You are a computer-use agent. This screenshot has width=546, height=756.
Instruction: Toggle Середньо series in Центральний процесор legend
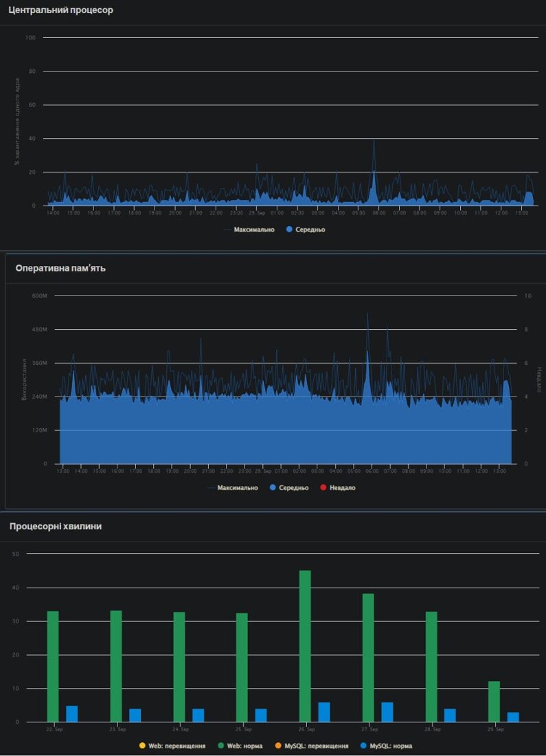[306, 230]
